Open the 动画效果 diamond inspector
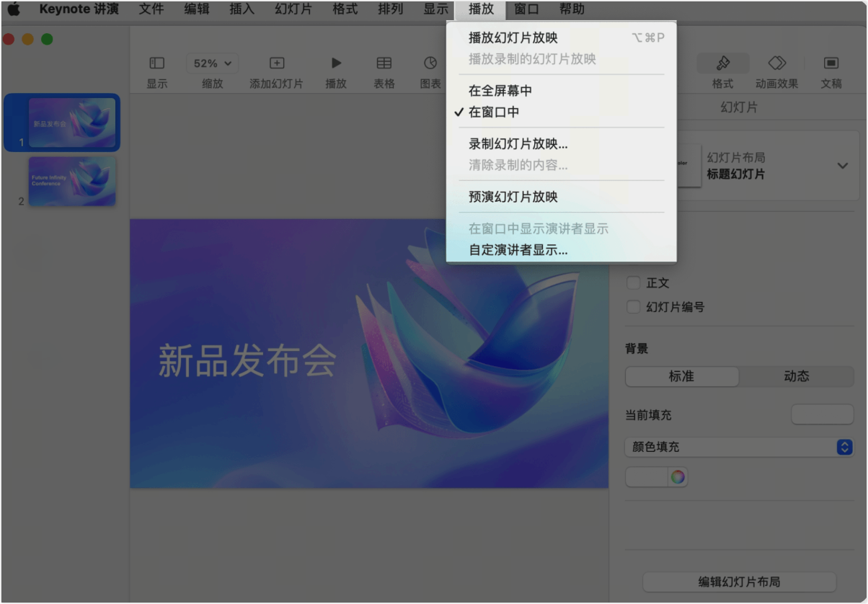Image resolution: width=868 pixels, height=604 pixels. 776,63
